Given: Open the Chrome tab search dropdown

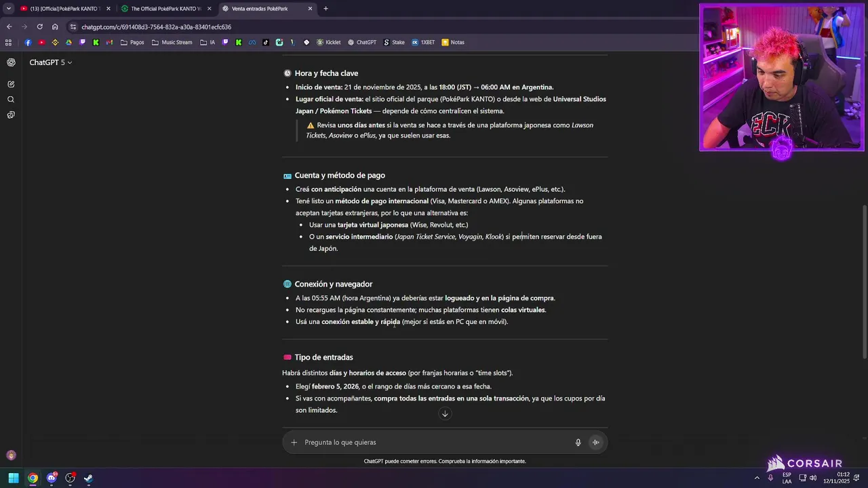Looking at the screenshot, I should point(8,9).
